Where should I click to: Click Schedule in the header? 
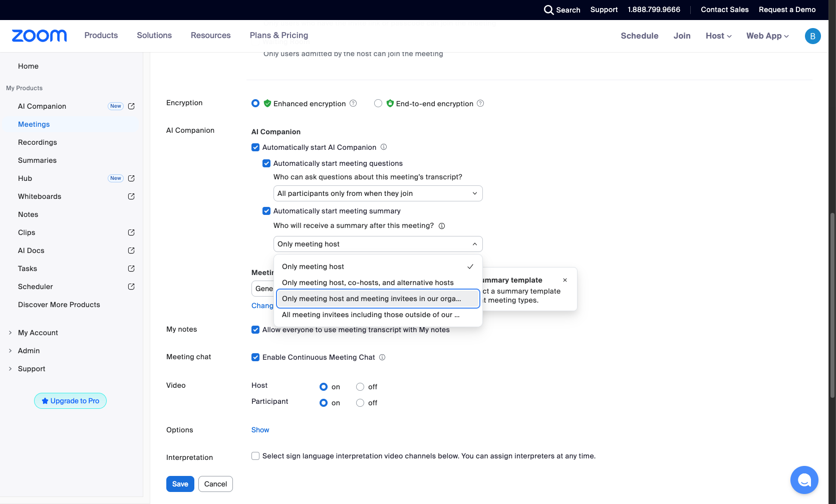(x=640, y=36)
